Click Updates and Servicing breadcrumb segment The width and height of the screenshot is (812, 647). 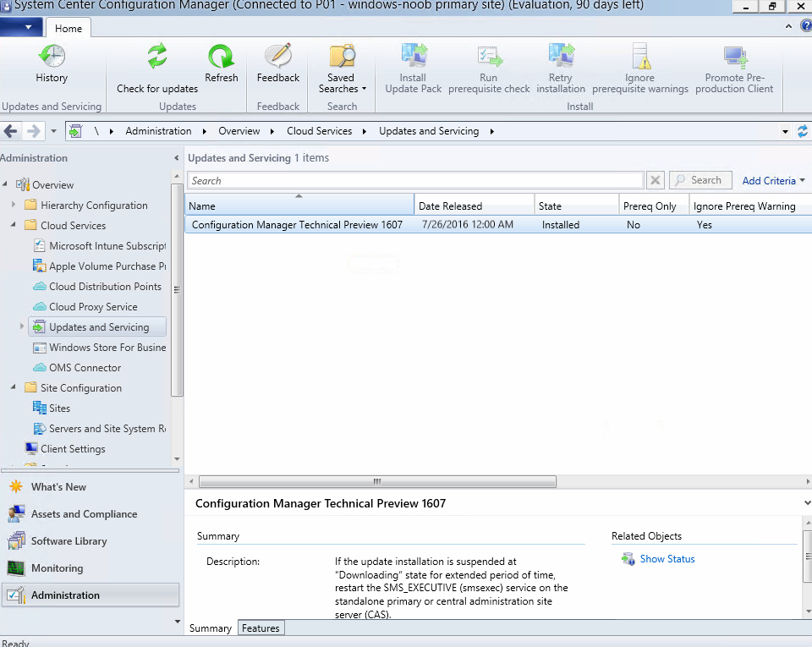pos(429,131)
